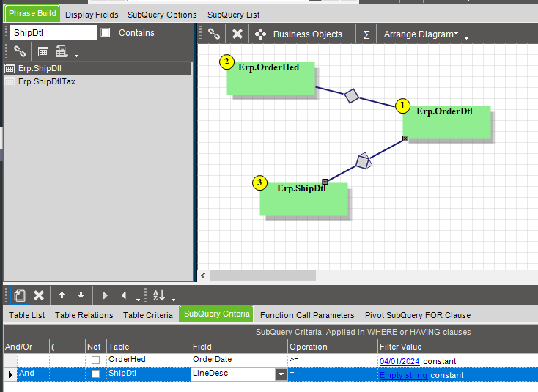This screenshot has width=538, height=392.
Task: Click the calculated table icon in left toolbar
Action: tap(62, 52)
